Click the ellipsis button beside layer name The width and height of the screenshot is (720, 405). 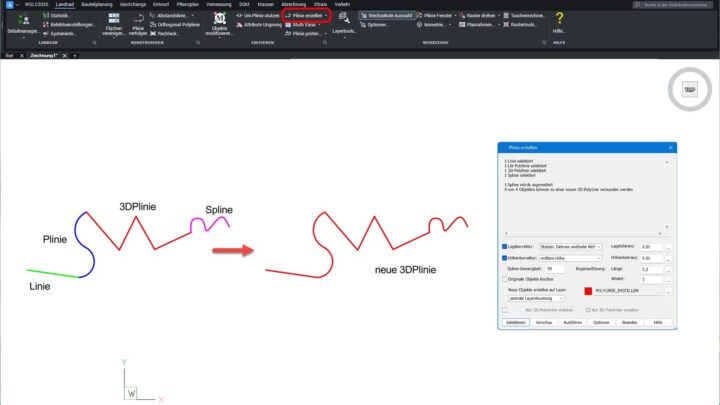pos(668,291)
